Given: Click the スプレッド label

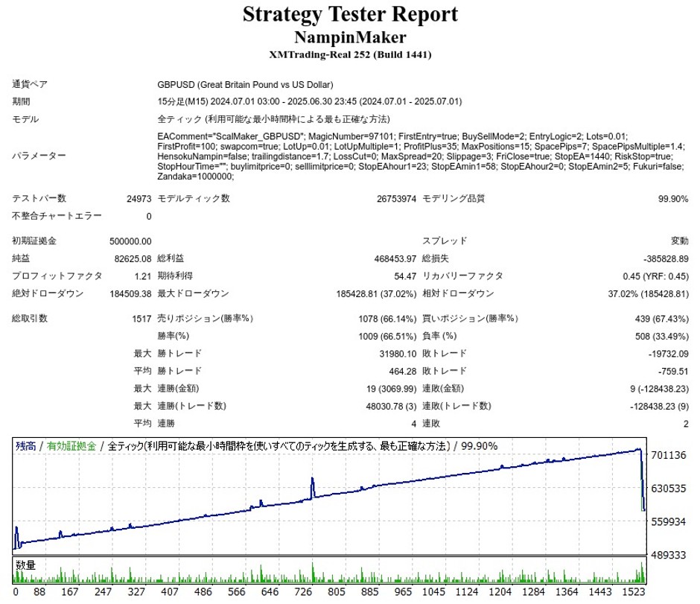Looking at the screenshot, I should 444,241.
